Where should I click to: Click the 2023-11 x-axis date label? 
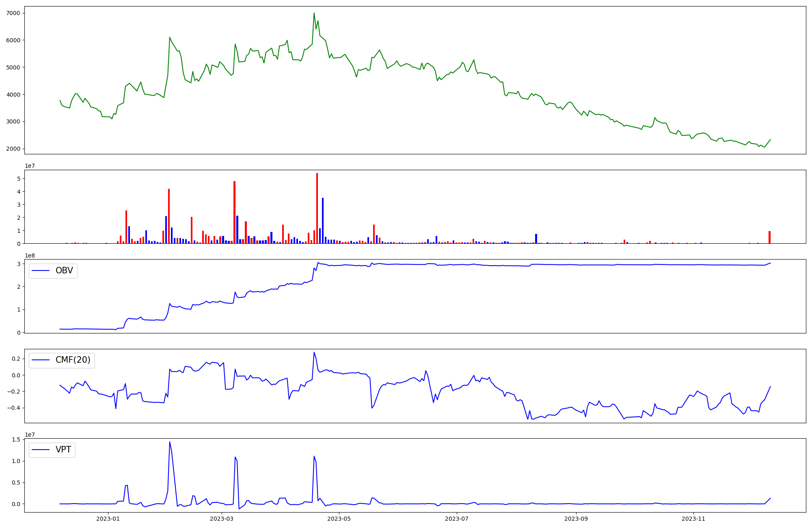[693, 519]
